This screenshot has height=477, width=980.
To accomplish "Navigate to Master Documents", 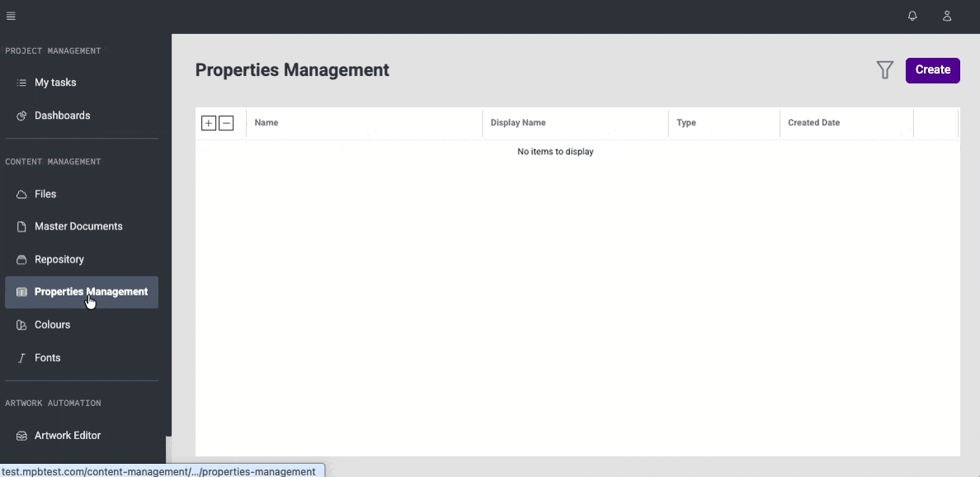I will click(x=81, y=226).
